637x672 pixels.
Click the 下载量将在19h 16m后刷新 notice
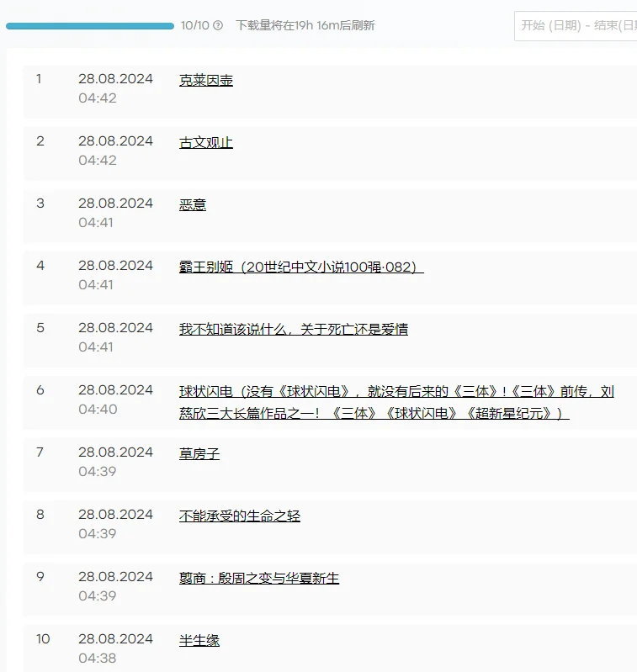click(305, 26)
